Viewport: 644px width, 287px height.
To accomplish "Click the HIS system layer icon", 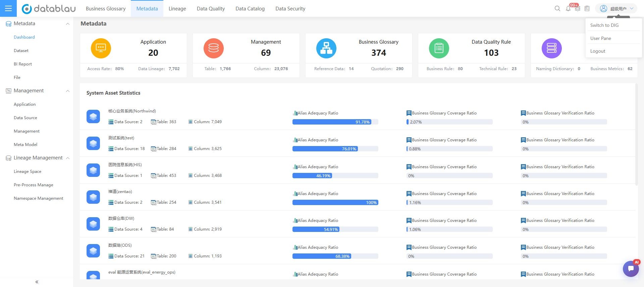I will coord(93,170).
